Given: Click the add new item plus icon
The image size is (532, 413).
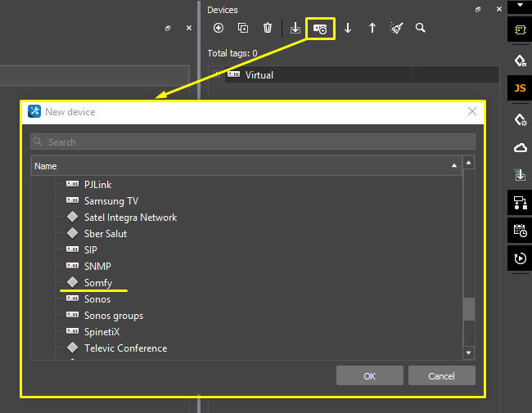Looking at the screenshot, I should [x=219, y=28].
